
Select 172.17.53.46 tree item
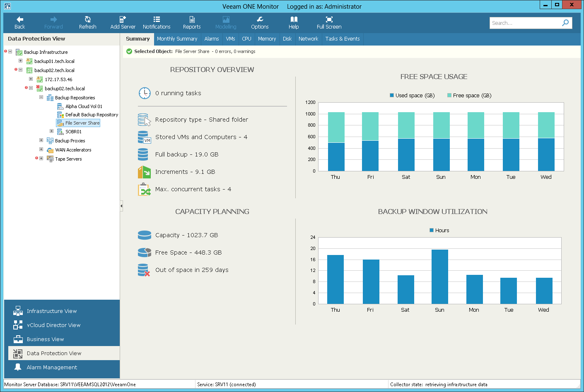pos(58,79)
